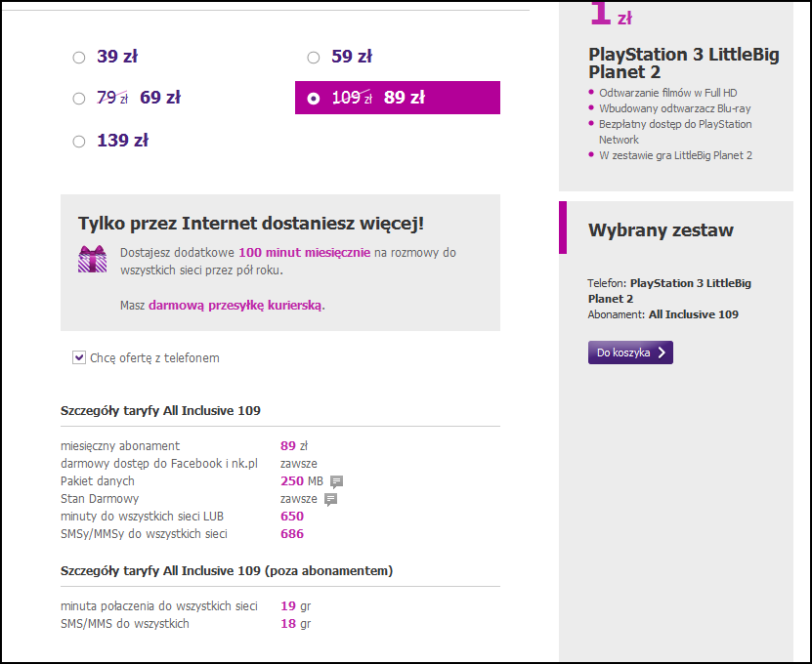
Task: Select the 139 zł plan option
Action: [79, 141]
